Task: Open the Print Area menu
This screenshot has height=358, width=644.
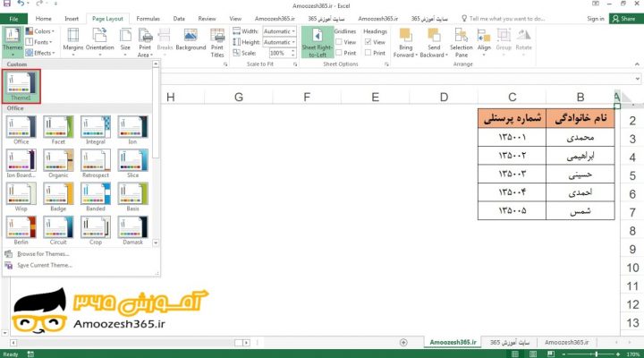Action: coord(145,42)
